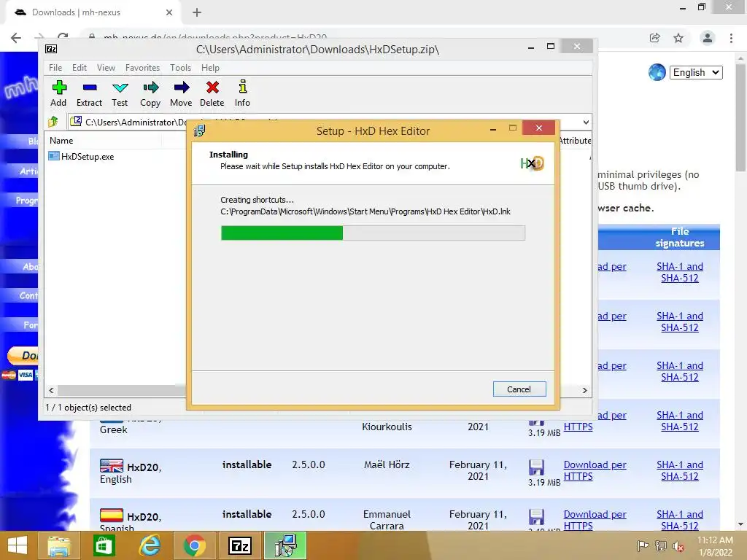Click floppy disk download icon in Spanish row
Screen dimensions: 747x560
coord(536,517)
